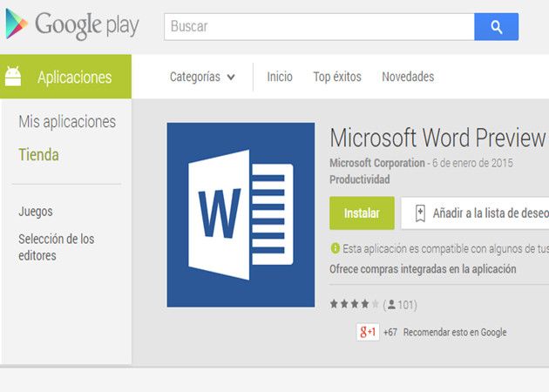The image size is (549, 392).
Task: Click Añadir a la lista de deseos
Action: (490, 213)
